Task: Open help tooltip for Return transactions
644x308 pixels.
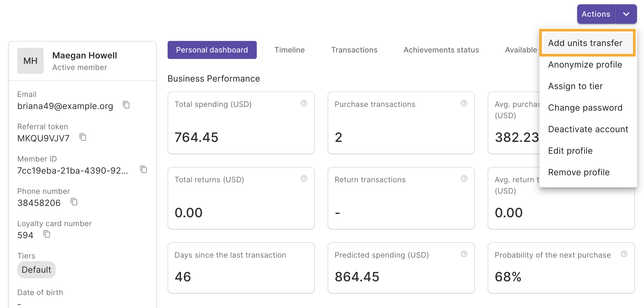Action: pos(464,178)
